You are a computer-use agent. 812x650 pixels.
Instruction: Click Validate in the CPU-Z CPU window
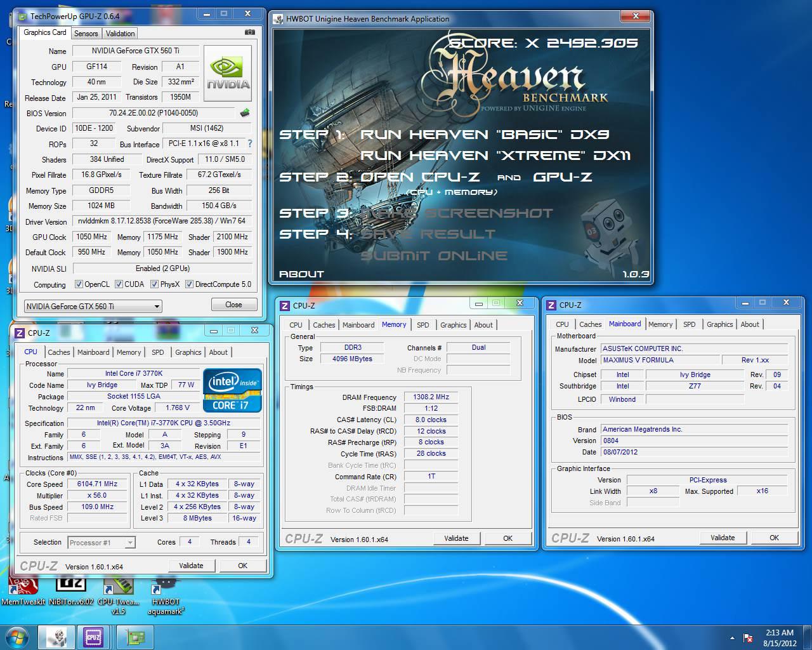tap(191, 566)
